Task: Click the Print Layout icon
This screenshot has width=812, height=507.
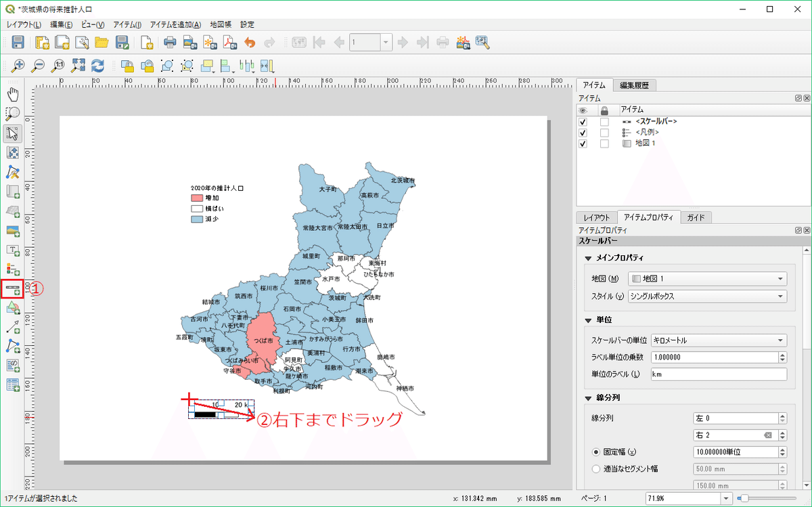Action: click(x=170, y=43)
